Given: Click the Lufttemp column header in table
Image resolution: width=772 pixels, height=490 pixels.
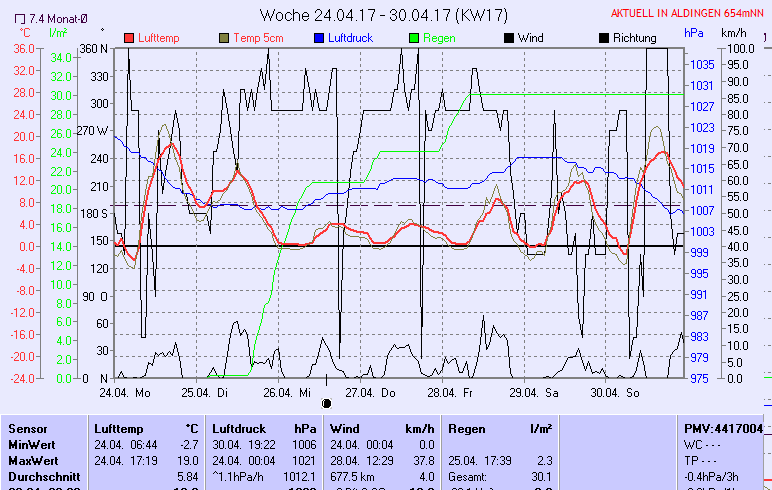Looking at the screenshot, I should tap(120, 428).
